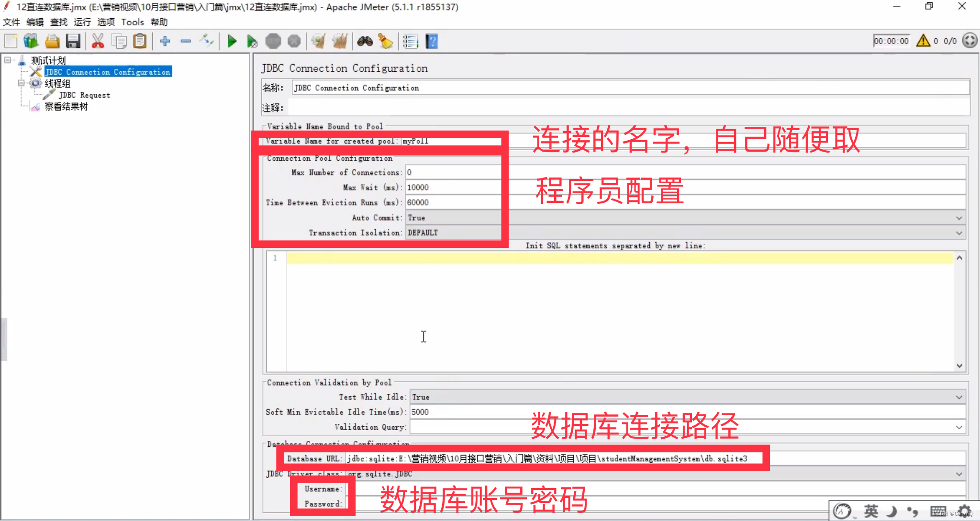Open the 运行 menu
980x521 pixels.
point(82,22)
